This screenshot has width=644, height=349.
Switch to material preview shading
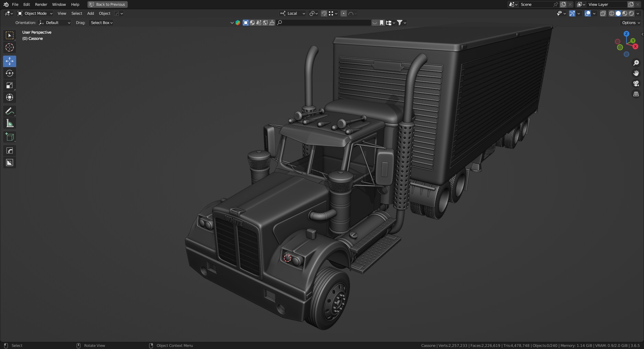click(x=625, y=13)
